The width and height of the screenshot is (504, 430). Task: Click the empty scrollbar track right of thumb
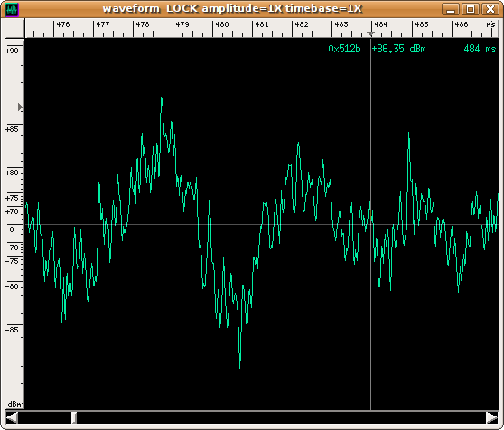point(281,417)
